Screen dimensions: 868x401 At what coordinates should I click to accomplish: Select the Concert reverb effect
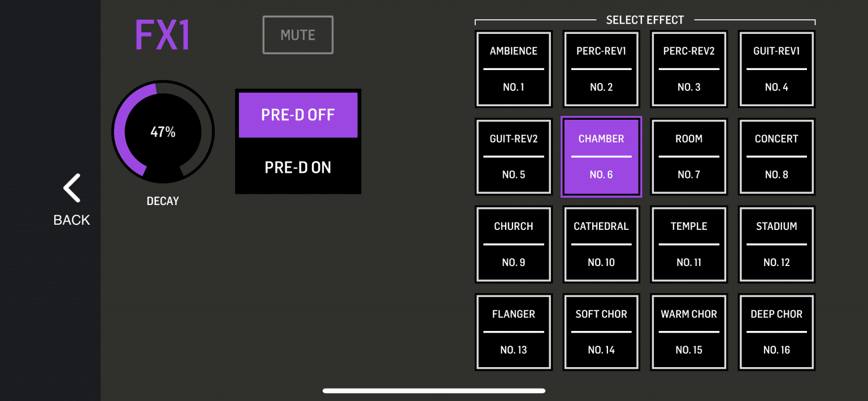(776, 156)
